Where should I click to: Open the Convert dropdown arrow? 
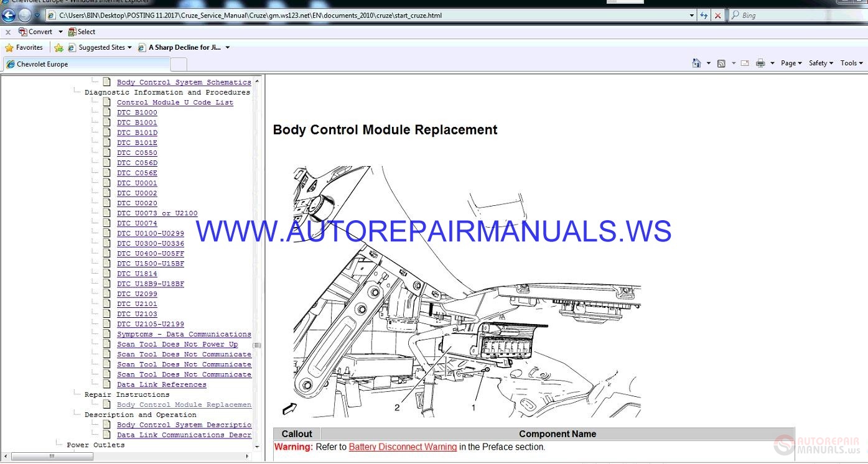click(x=60, y=32)
